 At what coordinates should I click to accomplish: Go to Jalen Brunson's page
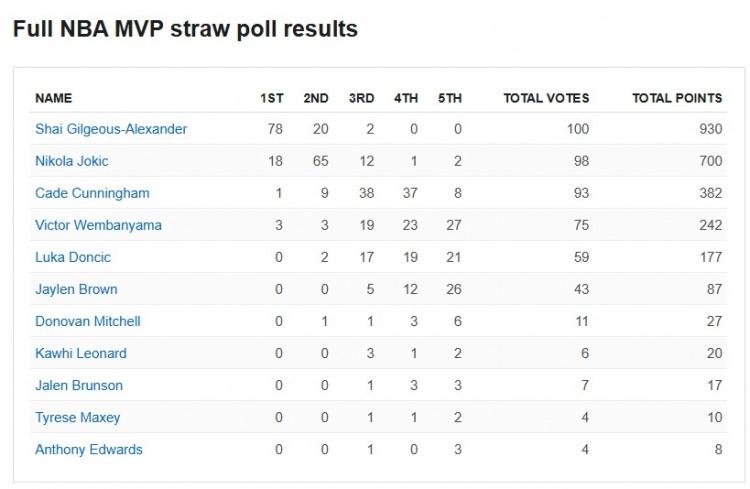coord(79,385)
